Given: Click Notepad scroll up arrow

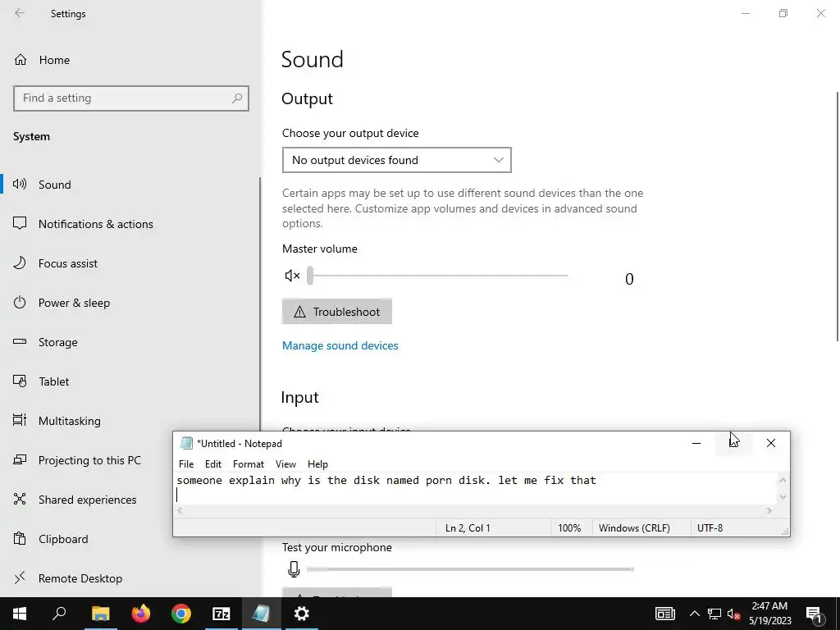Looking at the screenshot, I should pos(783,480).
